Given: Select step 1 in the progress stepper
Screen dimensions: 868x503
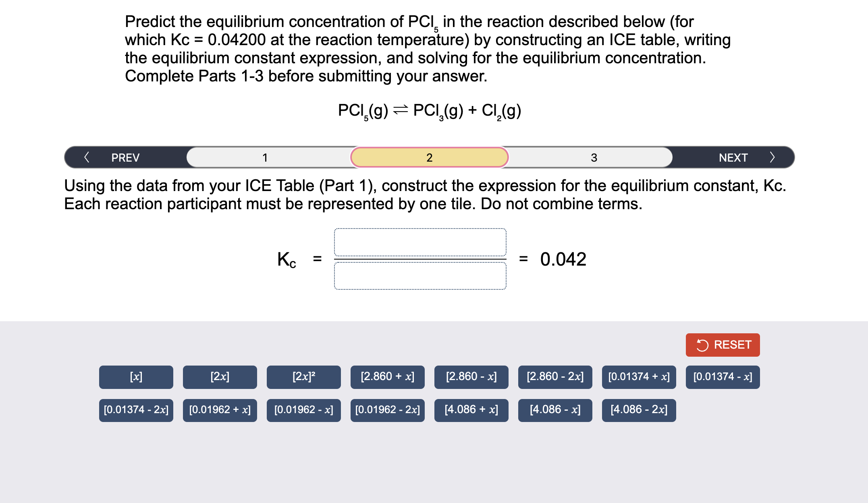Looking at the screenshot, I should click(265, 158).
